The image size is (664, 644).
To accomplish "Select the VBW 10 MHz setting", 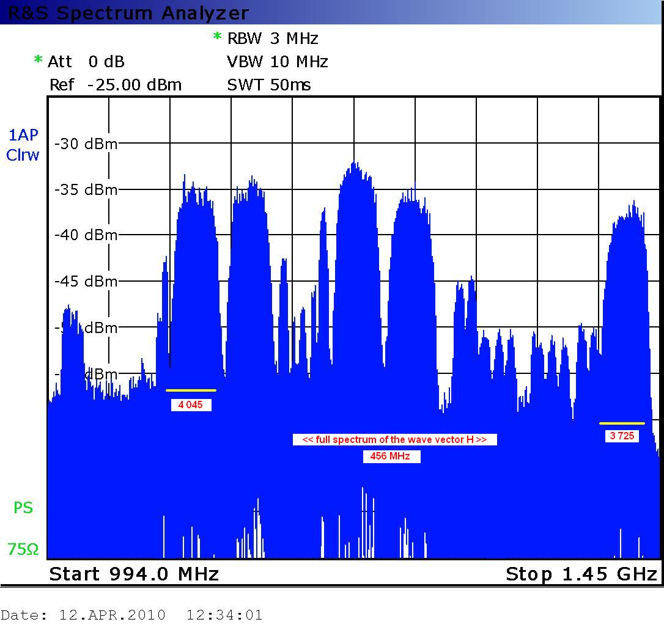I will coord(278,62).
